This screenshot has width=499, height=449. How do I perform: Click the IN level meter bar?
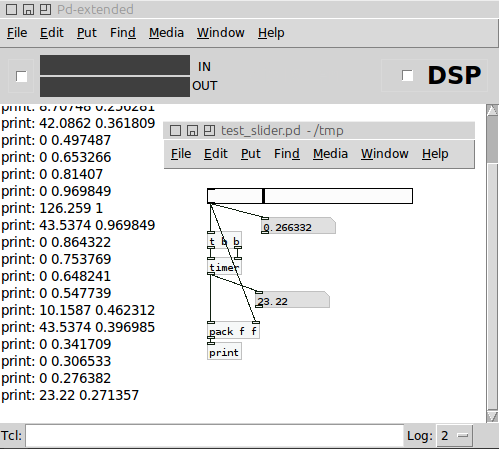[x=115, y=65]
